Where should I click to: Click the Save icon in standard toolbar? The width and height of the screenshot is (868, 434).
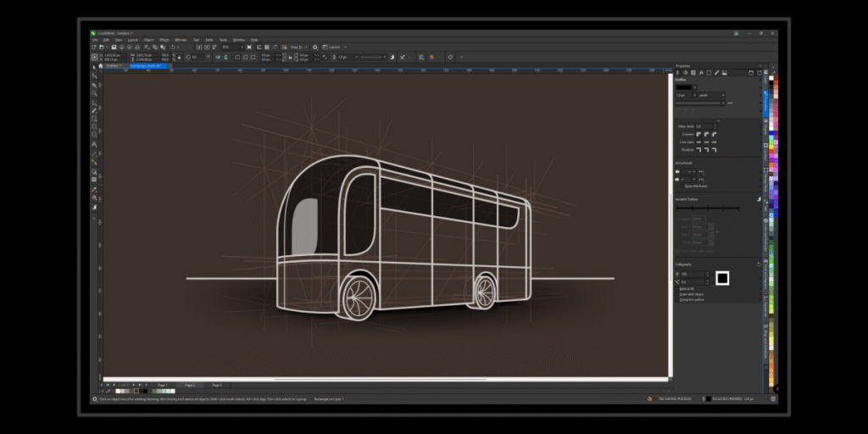[114, 47]
